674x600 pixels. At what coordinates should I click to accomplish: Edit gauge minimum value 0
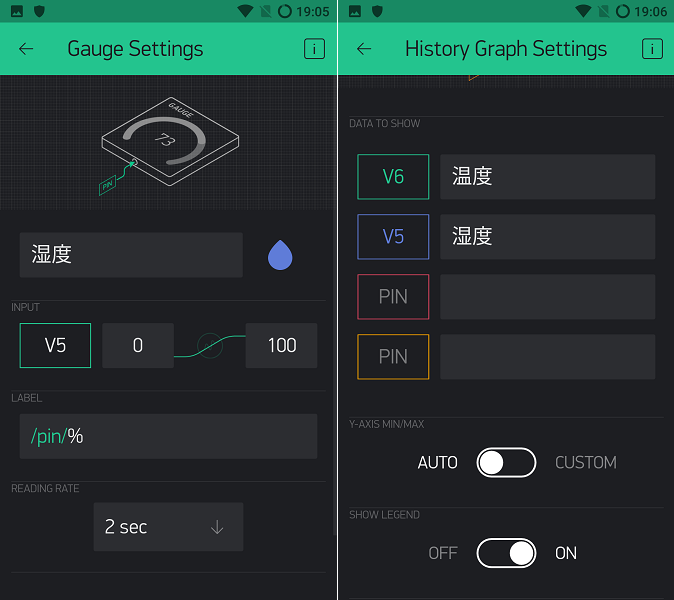pyautogui.click(x=138, y=345)
